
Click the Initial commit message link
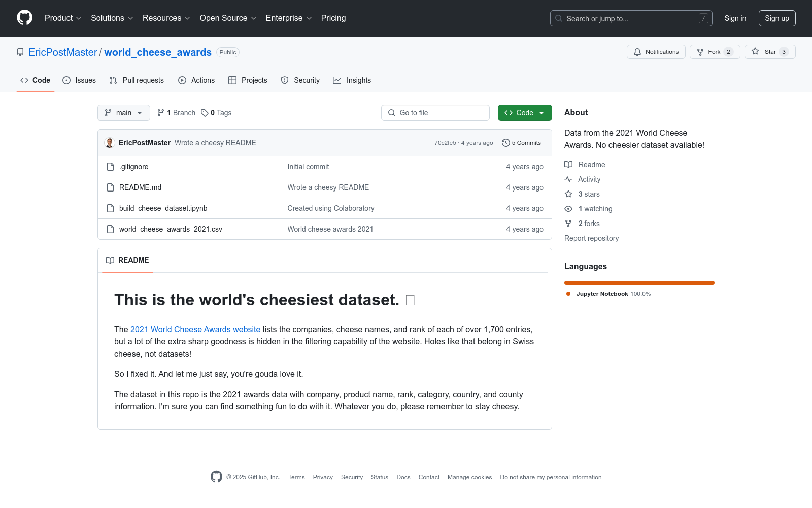(308, 167)
